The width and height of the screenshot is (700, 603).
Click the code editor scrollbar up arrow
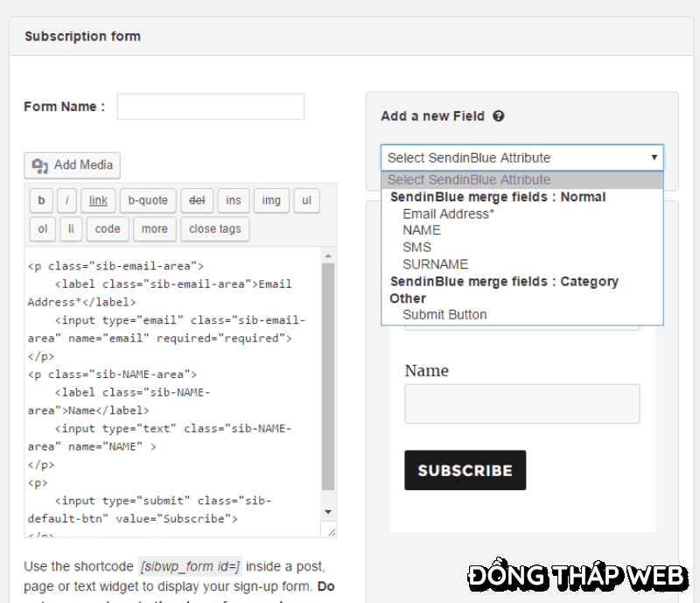click(x=328, y=256)
